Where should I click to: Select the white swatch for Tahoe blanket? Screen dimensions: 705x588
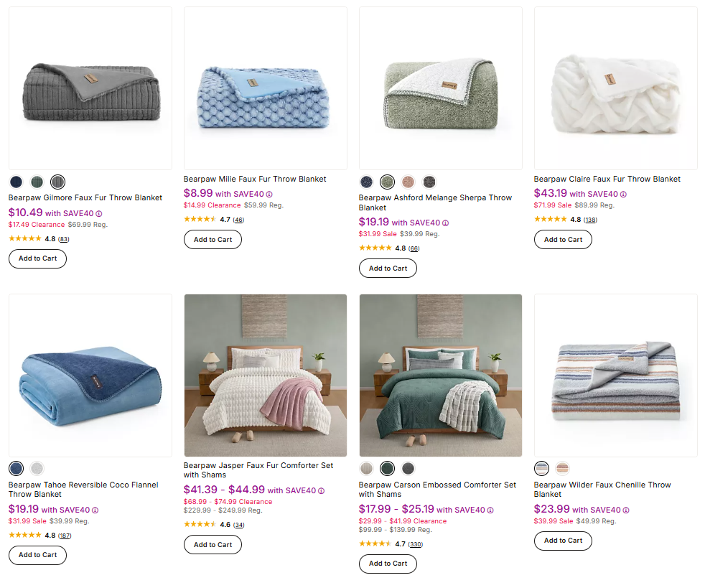point(37,468)
